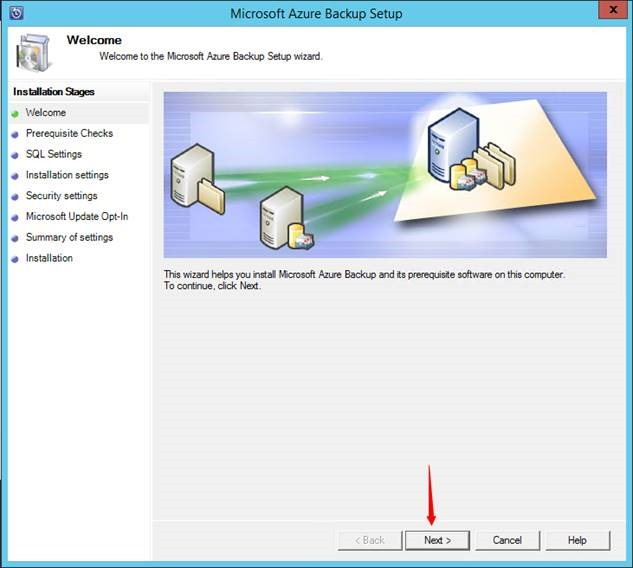Screen dimensions: 633x568
Task: Click the Microsoft Update Opt-In bullet
Action: (x=15, y=218)
